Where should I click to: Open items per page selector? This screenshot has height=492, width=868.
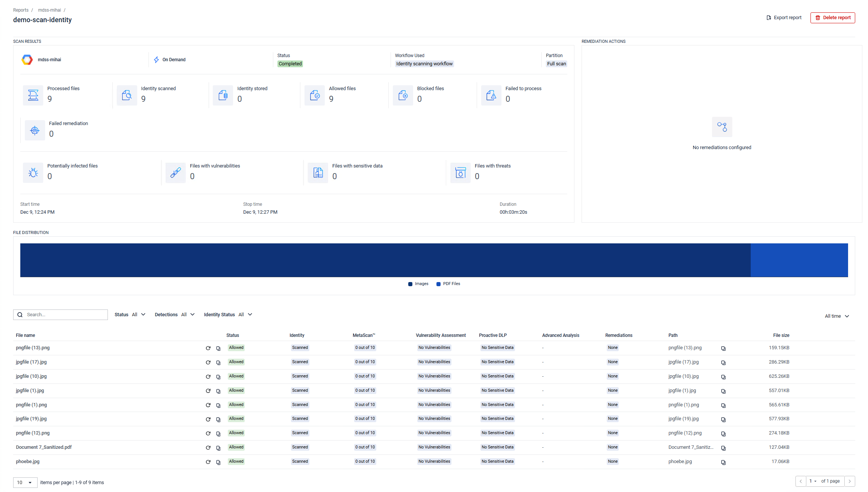click(x=25, y=483)
